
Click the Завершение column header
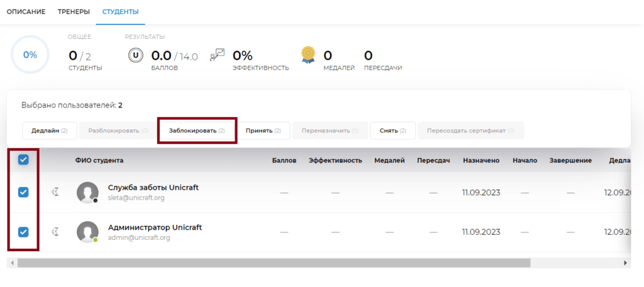[570, 161]
